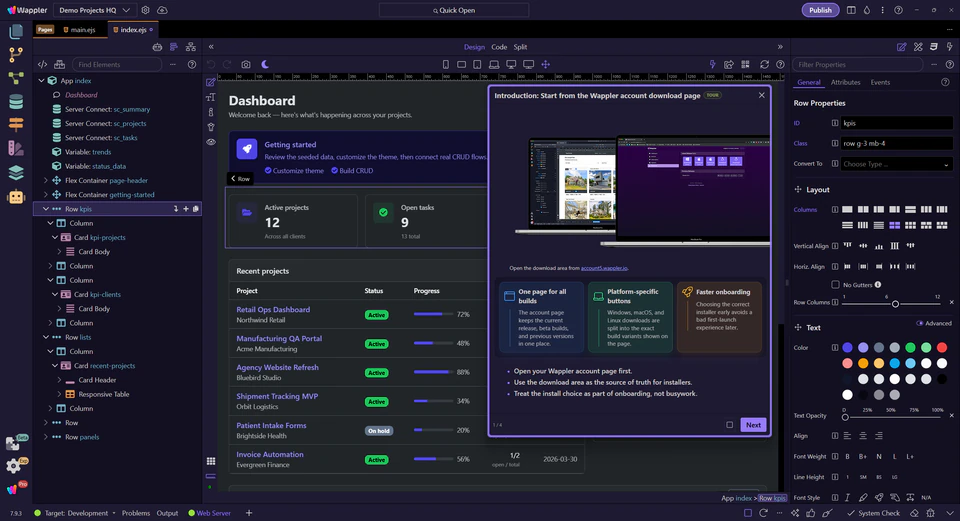The width and height of the screenshot is (960, 521).
Task: Click the help icon next to Find Elements
Action: point(192,64)
